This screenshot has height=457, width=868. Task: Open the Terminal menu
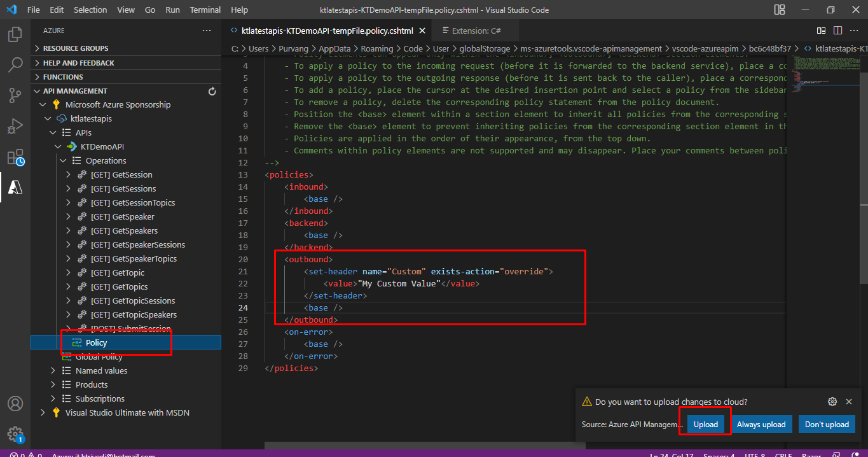205,10
